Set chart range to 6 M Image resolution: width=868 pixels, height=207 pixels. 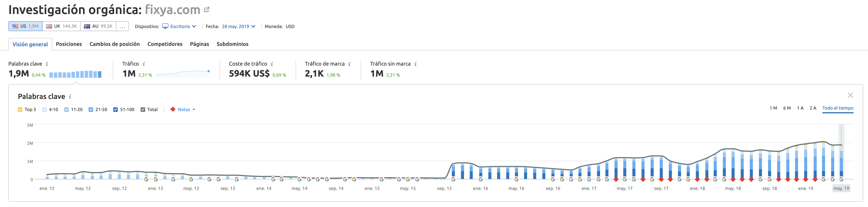787,108
